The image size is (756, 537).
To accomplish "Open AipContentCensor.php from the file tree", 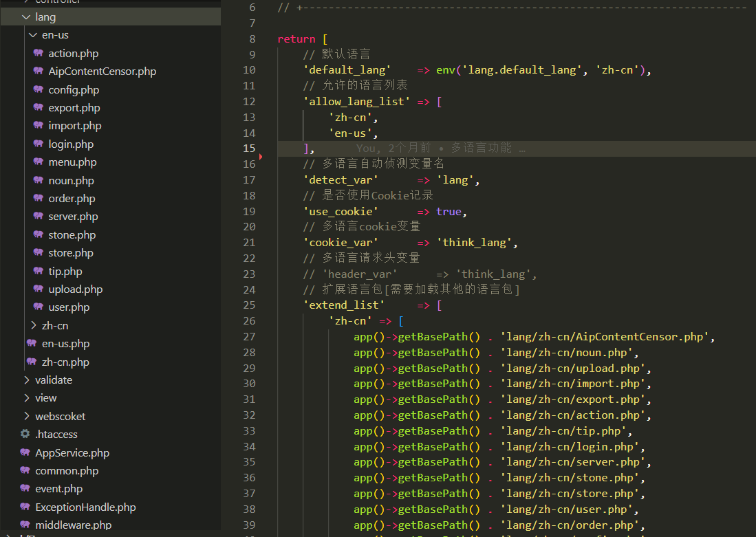I will 102,72.
